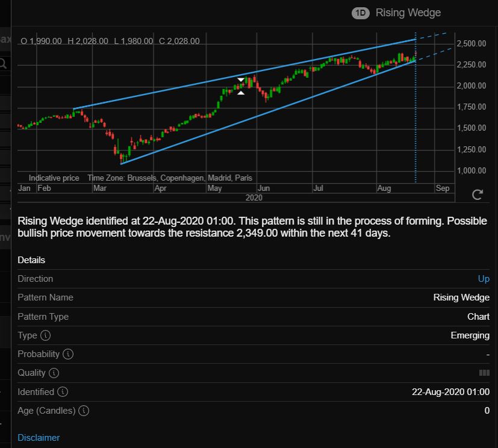Click the Direction row label
The image size is (498, 448).
(x=36, y=279)
